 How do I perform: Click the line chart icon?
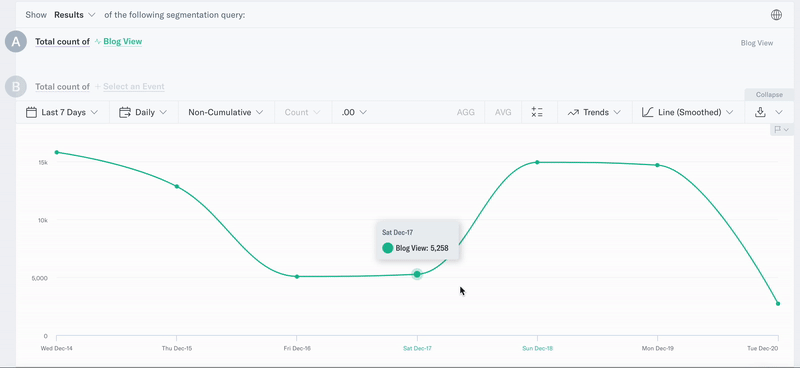click(647, 112)
